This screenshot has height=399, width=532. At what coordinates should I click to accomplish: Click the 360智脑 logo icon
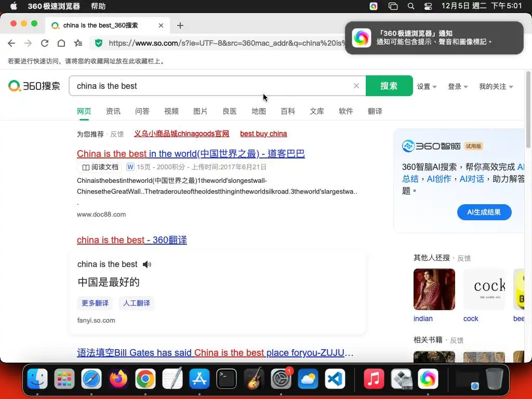coord(408,146)
